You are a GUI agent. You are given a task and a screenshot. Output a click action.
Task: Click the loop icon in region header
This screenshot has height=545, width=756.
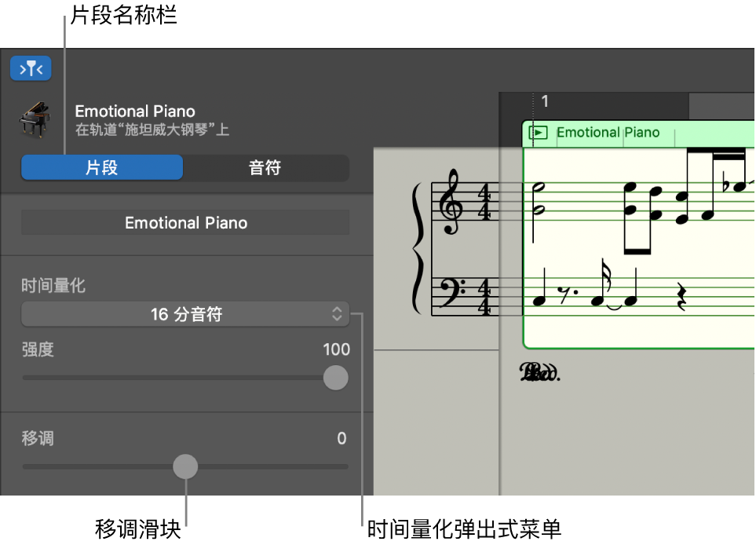pyautogui.click(x=539, y=133)
